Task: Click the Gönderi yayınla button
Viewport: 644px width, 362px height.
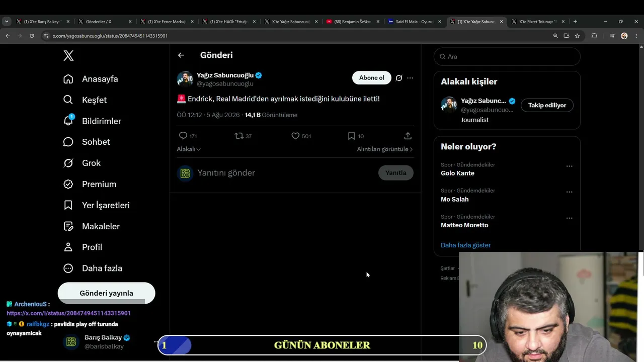Action: pyautogui.click(x=106, y=293)
